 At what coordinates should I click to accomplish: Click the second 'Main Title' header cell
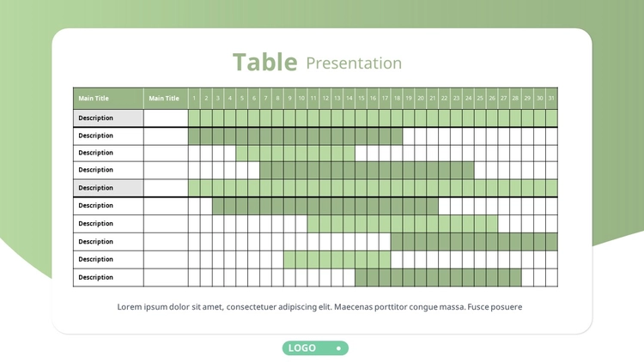point(166,99)
